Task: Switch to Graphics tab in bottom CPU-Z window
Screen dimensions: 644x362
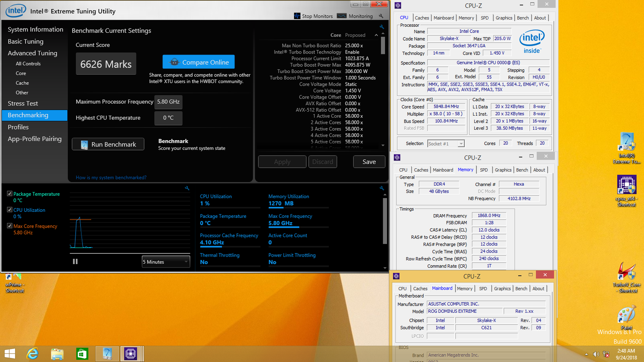Action: click(x=502, y=289)
